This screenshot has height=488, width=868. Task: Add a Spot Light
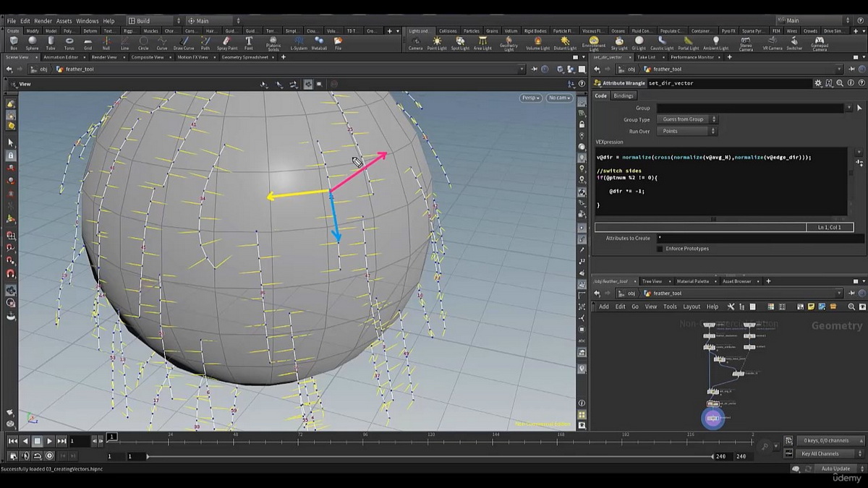point(460,43)
